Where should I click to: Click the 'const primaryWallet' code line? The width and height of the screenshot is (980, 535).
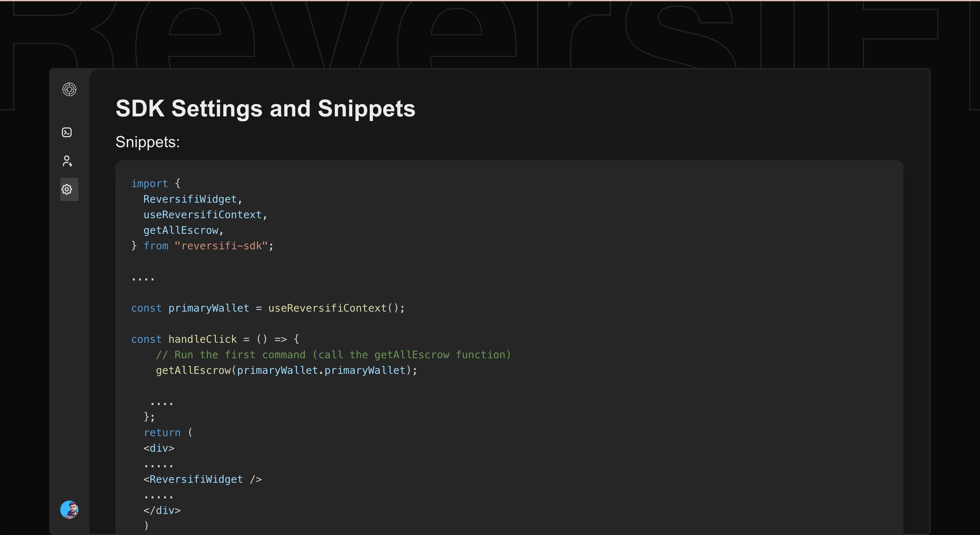coord(268,308)
